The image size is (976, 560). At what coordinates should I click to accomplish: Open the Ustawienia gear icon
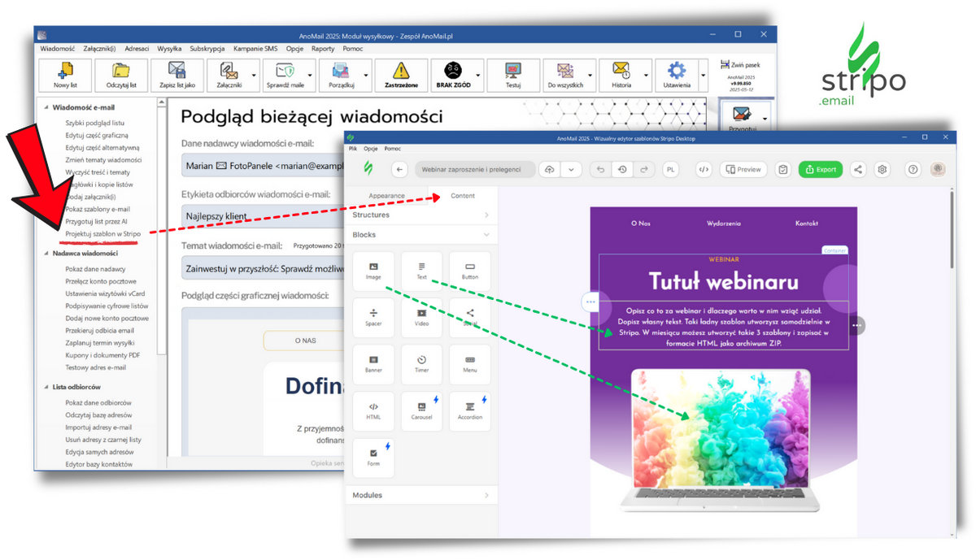(x=677, y=76)
